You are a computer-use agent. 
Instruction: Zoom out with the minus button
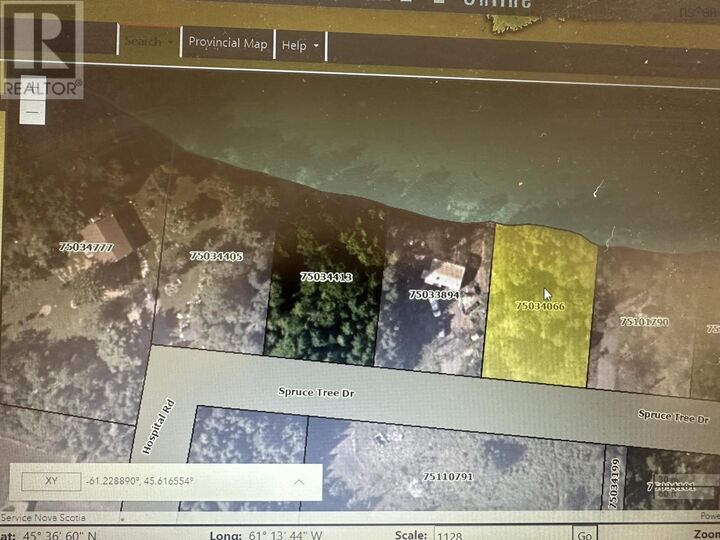click(x=32, y=112)
